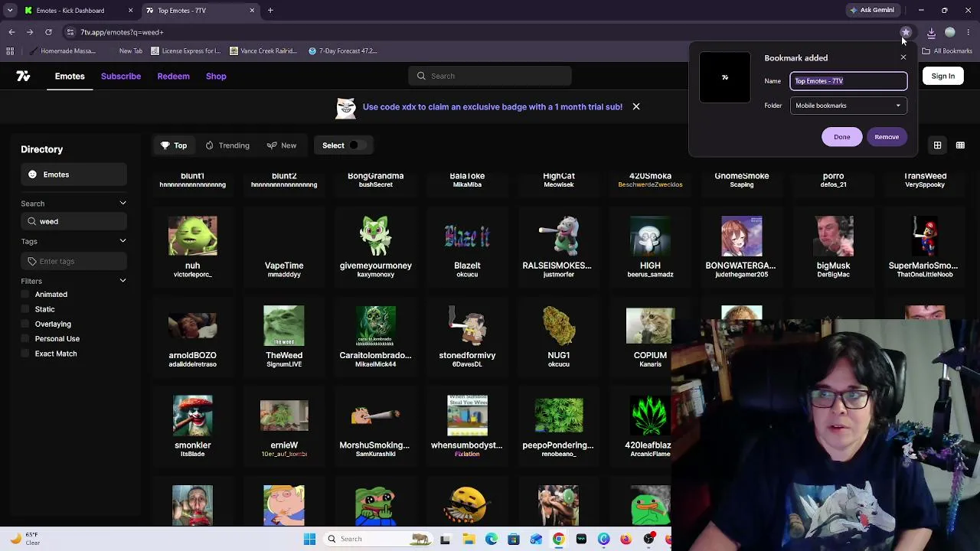This screenshot has height=551, width=980.
Task: Go back with the browser back arrow
Action: [11, 32]
